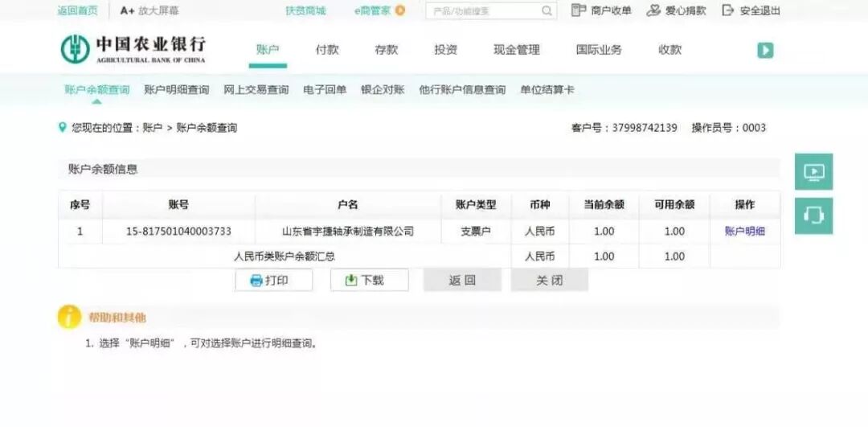The image size is (868, 427).
Task: Click the 户名 column header
Action: pyautogui.click(x=348, y=205)
